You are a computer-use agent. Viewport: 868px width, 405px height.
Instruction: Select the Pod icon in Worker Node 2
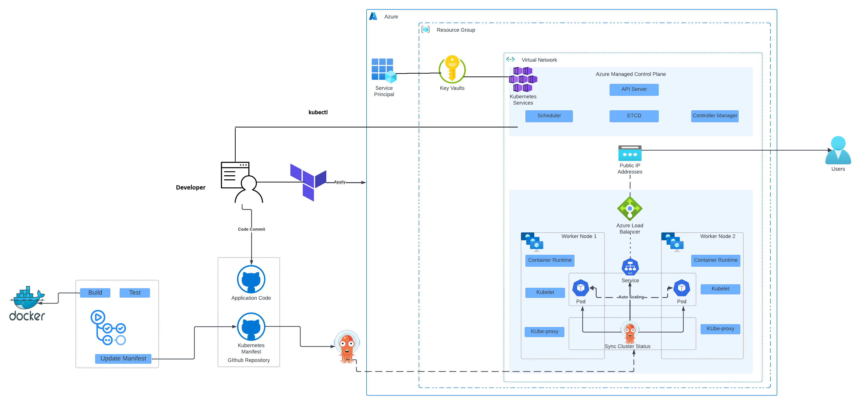click(x=682, y=288)
